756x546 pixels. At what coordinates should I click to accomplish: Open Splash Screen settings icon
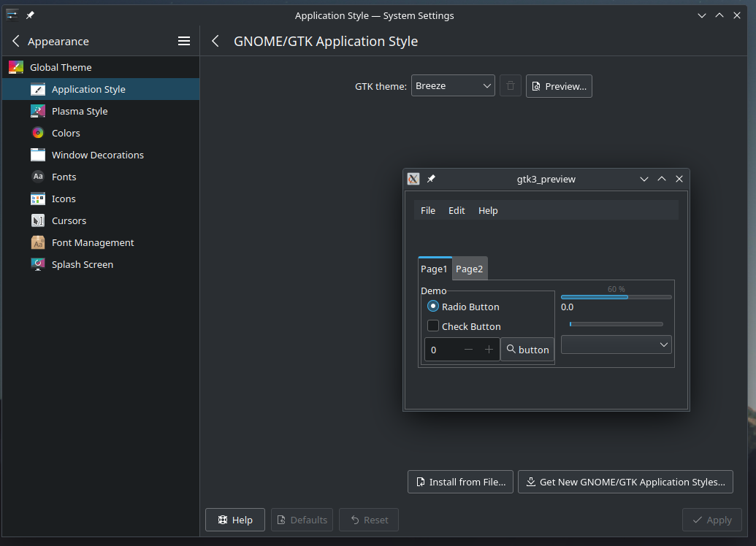(x=38, y=264)
